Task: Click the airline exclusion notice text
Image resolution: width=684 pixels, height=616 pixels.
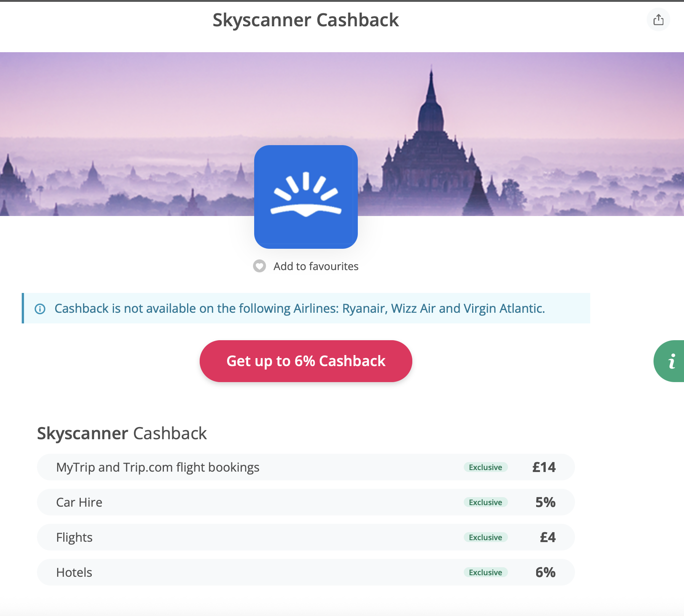Action: click(300, 309)
